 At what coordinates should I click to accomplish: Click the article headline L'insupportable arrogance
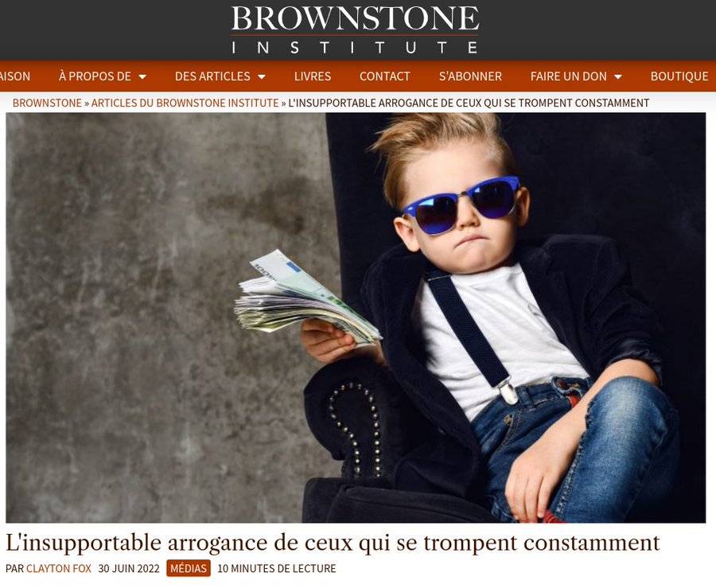[333, 543]
